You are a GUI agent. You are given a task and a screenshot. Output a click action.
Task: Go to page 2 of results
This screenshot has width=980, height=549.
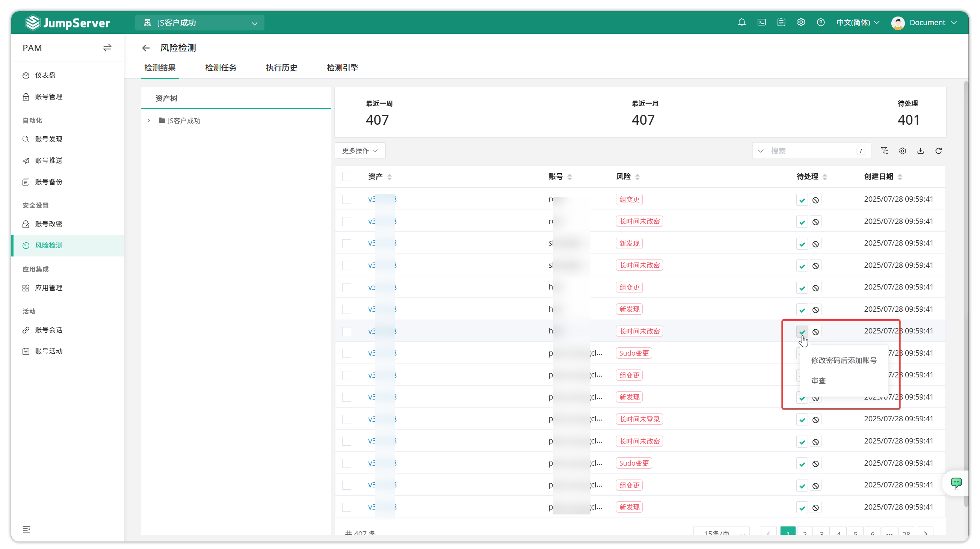pos(805,531)
